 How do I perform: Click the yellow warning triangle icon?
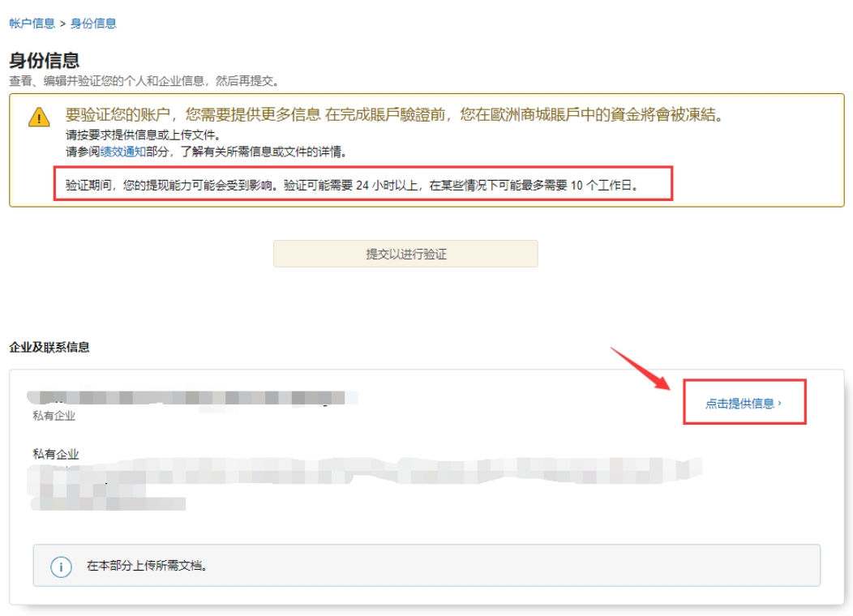point(39,117)
